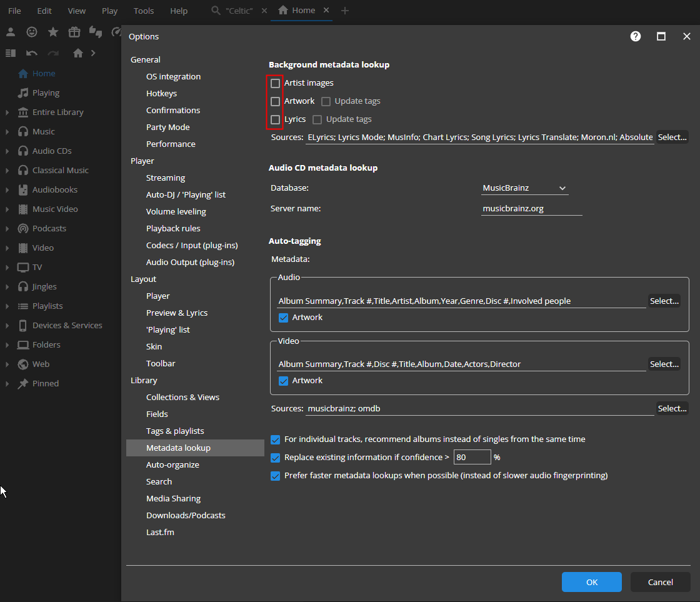This screenshot has height=602, width=700.
Task: Open the Play menu
Action: [109, 11]
